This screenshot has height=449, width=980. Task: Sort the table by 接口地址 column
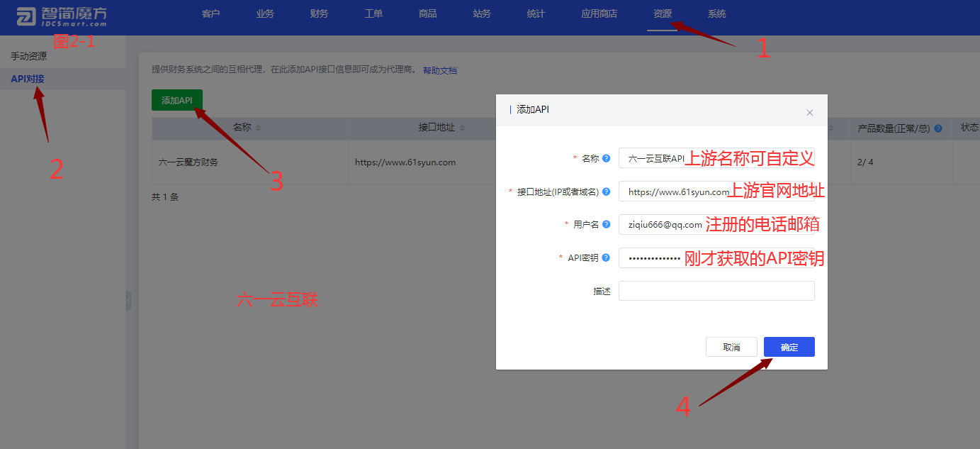click(x=462, y=128)
